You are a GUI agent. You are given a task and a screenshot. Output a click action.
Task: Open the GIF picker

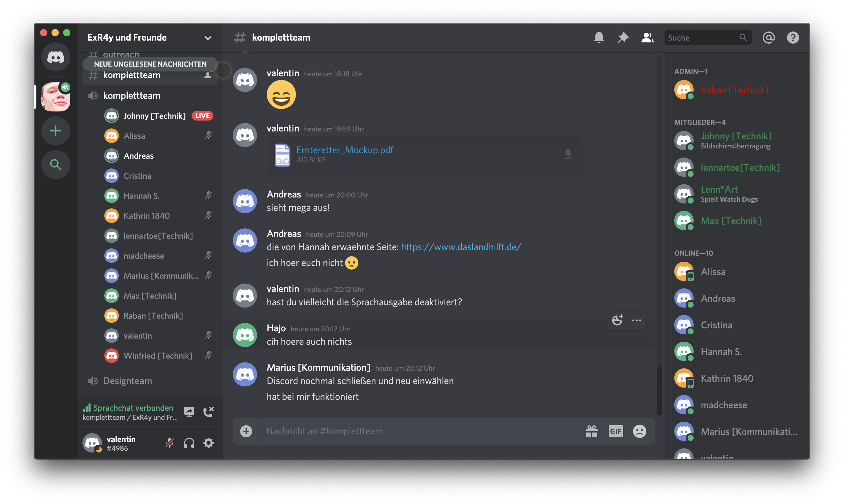pos(616,431)
